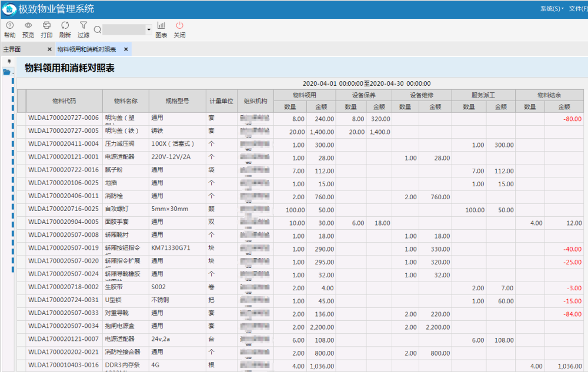Click the search magnifier icon
This screenshot has height=372, width=588.
coord(98,29)
